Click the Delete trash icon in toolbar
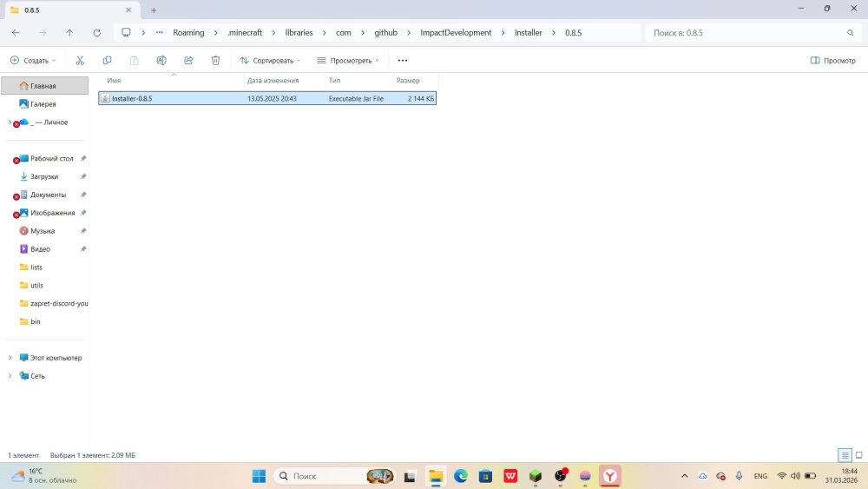The height and width of the screenshot is (489, 868). pos(215,61)
